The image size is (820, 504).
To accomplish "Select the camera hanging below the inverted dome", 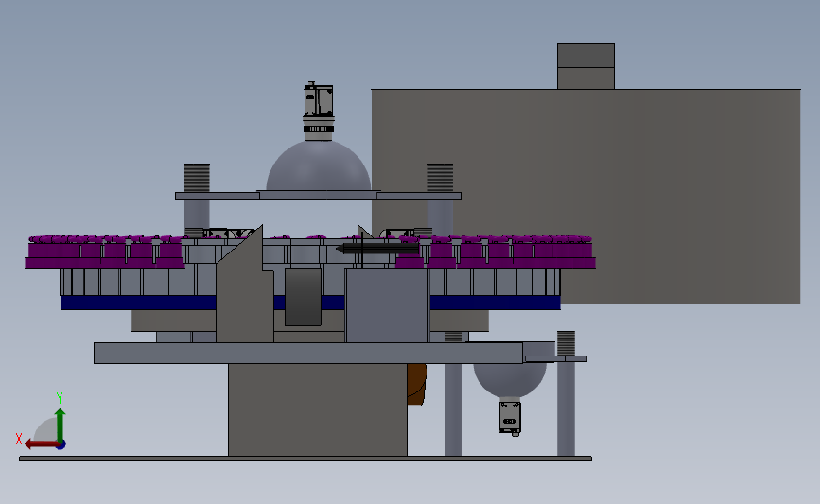I will [x=510, y=418].
